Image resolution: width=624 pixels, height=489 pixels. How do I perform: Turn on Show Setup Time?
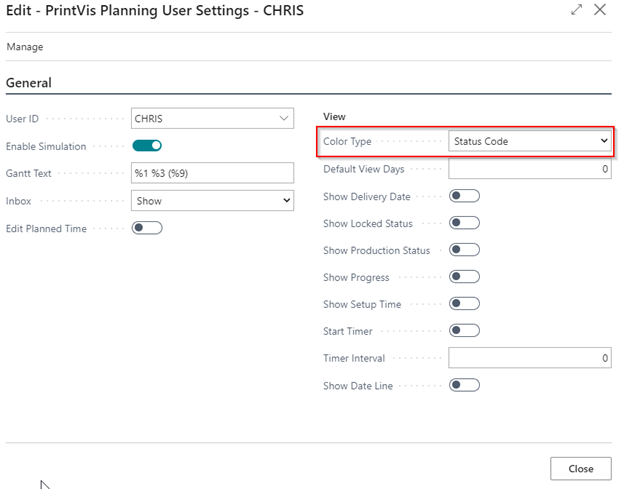(x=464, y=304)
